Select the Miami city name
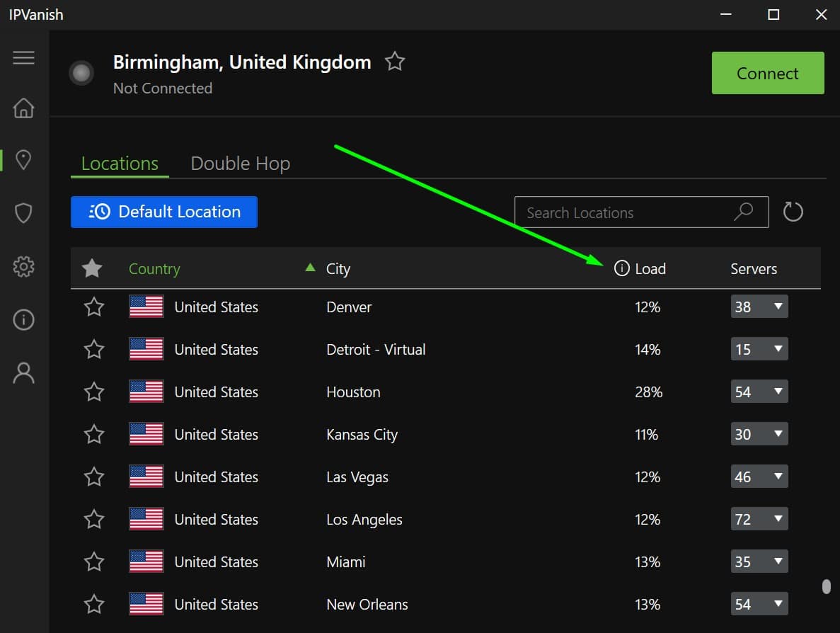This screenshot has width=840, height=633. pyautogui.click(x=346, y=561)
